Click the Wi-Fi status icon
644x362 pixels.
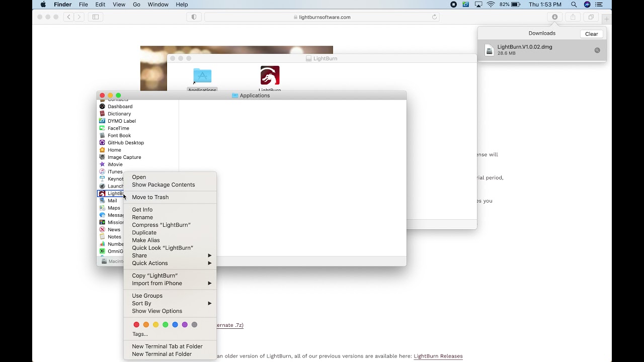click(491, 5)
